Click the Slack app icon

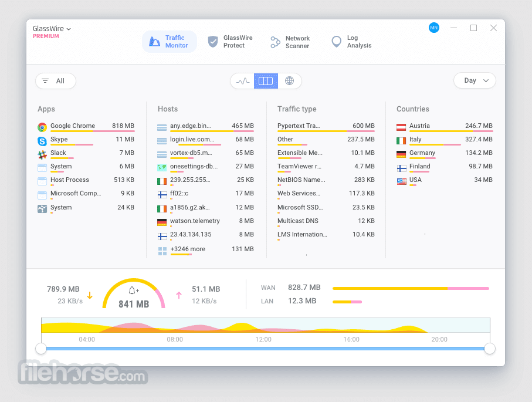point(42,154)
